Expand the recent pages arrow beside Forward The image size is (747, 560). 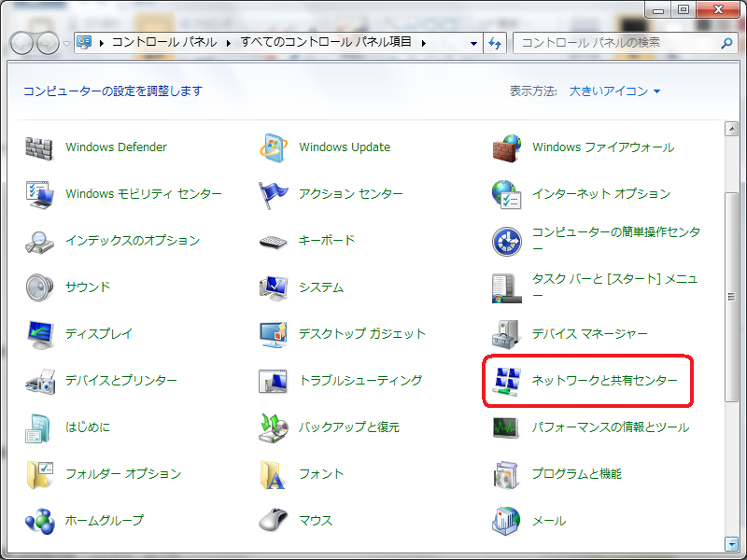pos(67,43)
